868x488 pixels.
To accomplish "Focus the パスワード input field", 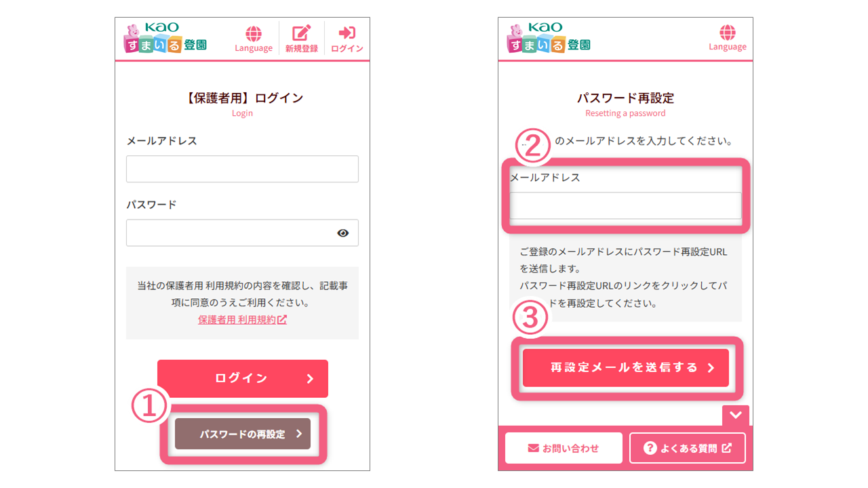I will point(231,233).
